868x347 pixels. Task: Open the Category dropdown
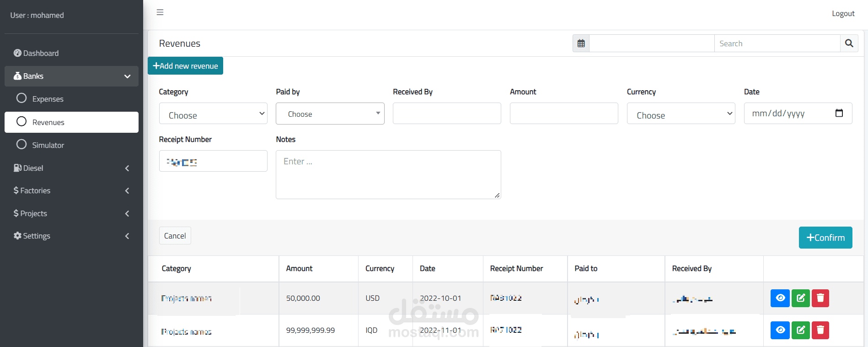(213, 114)
